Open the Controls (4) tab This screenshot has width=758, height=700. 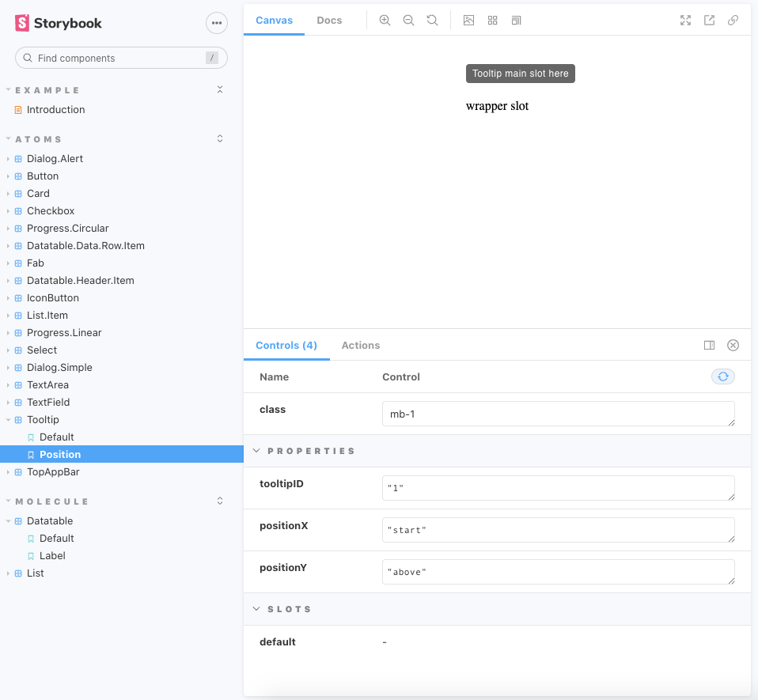point(286,346)
